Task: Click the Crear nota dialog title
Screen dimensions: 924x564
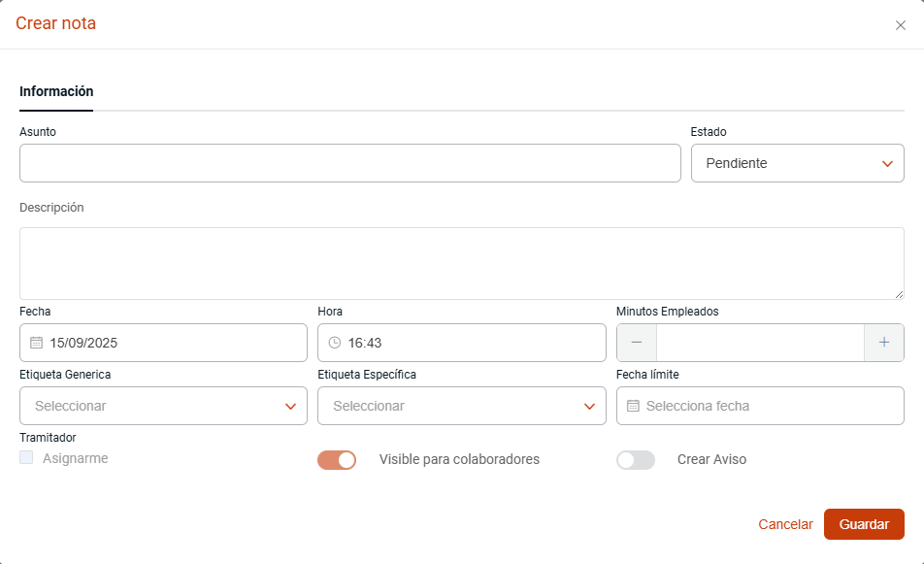Action: [55, 23]
